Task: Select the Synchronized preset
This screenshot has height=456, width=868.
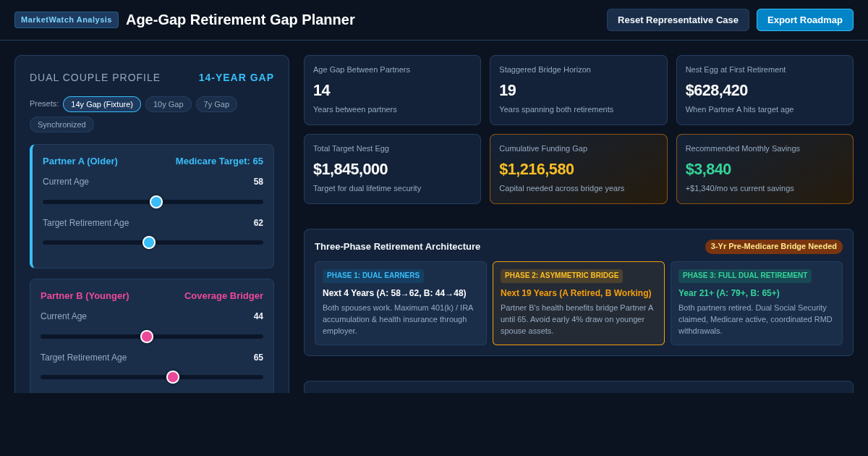Action: [x=61, y=124]
